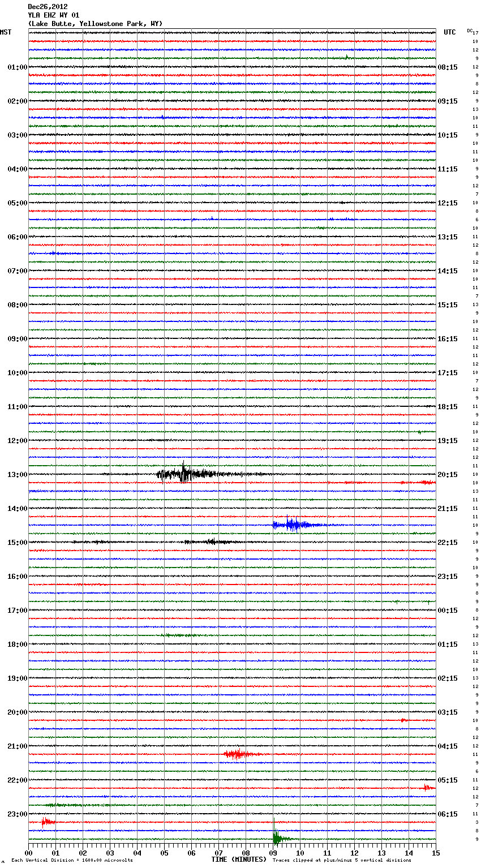This screenshot has width=481, height=868.
Task: Select the 06:00 MST time label
Action: [17, 237]
